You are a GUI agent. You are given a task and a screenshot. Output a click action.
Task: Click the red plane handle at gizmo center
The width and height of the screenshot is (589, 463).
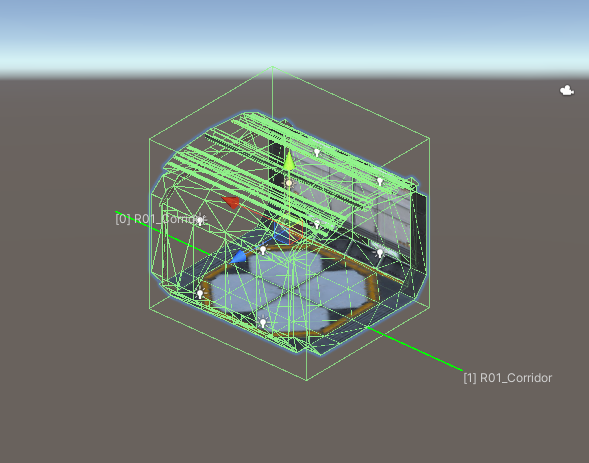(297, 232)
